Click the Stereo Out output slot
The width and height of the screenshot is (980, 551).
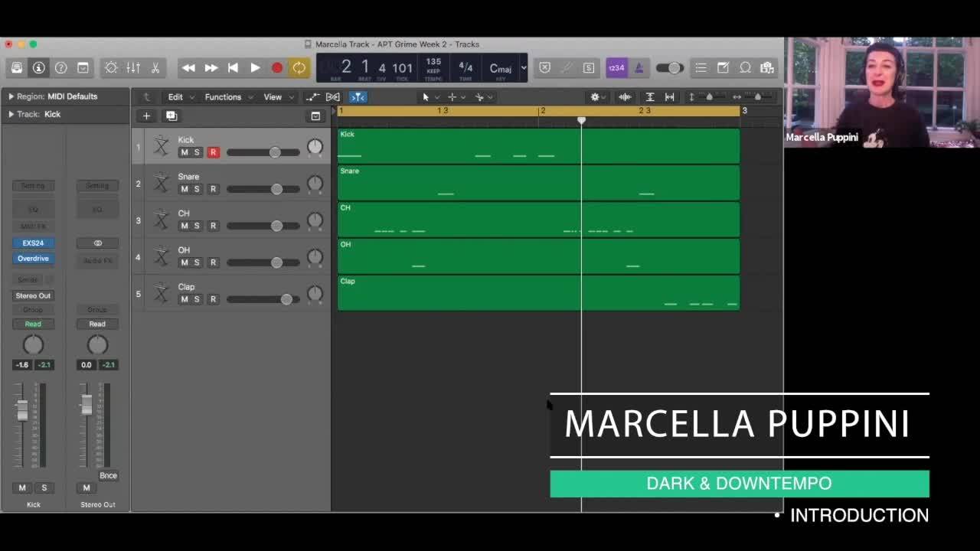click(x=33, y=295)
